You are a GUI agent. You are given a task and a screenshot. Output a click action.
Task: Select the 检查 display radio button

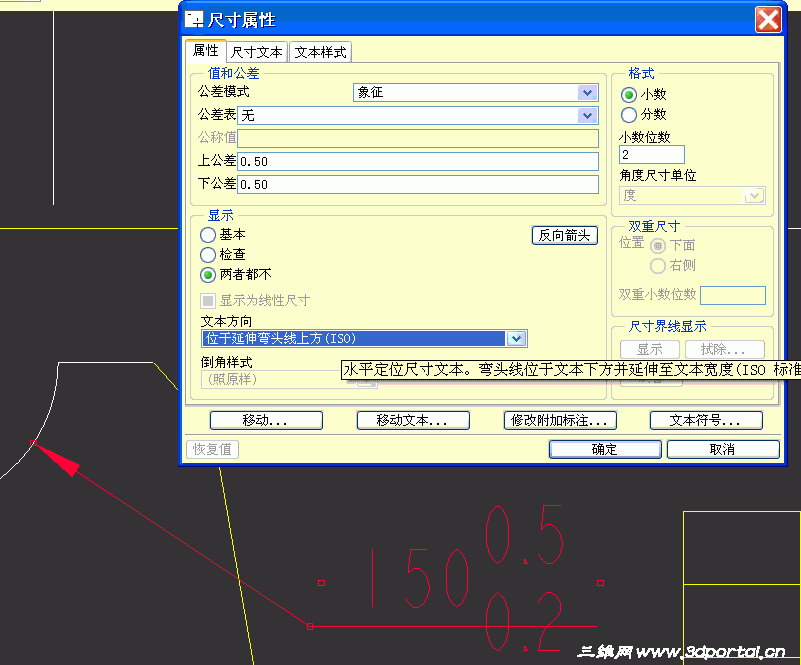[208, 255]
